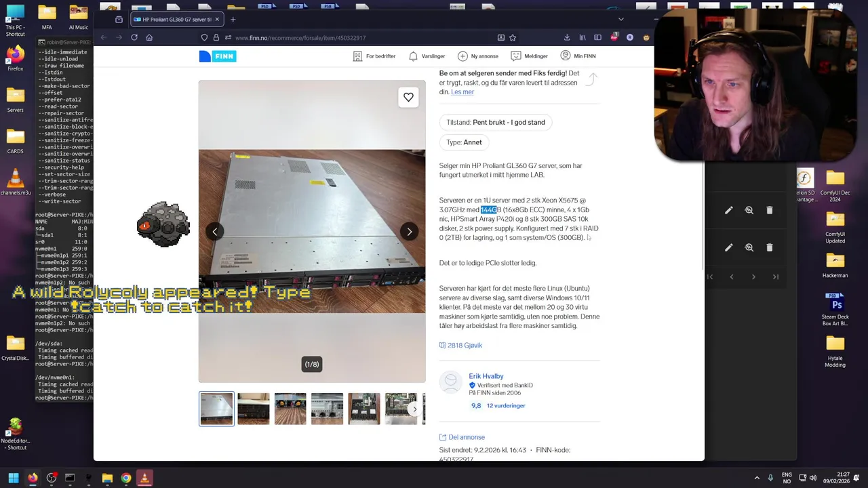Image resolution: width=868 pixels, height=488 pixels.
Task: Open the 2818 Gjøvik location link
Action: 460,346
